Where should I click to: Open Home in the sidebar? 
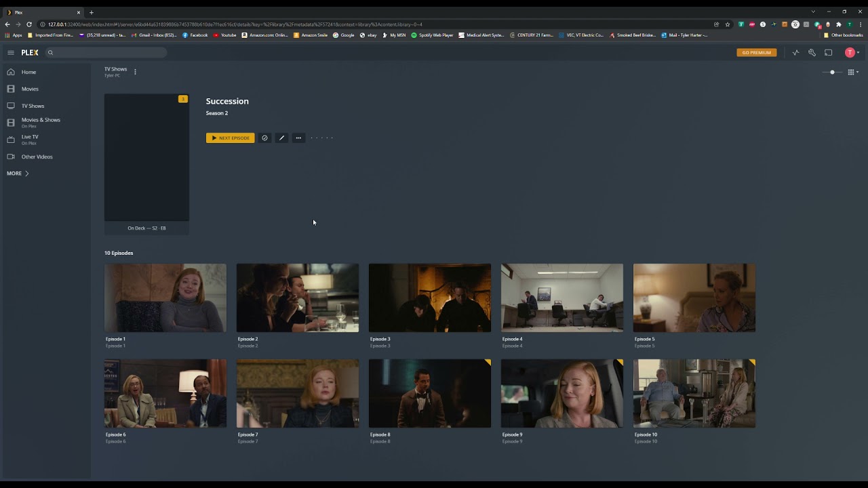(28, 72)
